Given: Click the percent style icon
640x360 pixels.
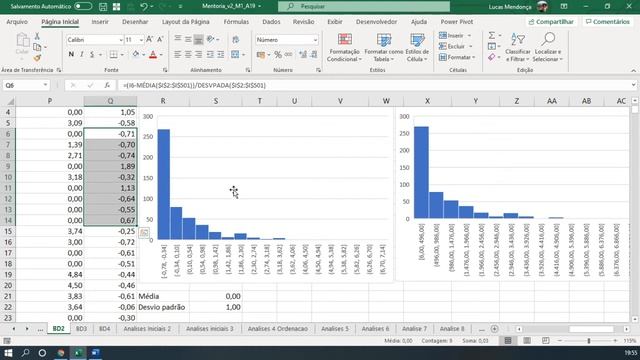Looking at the screenshot, I should (278, 55).
